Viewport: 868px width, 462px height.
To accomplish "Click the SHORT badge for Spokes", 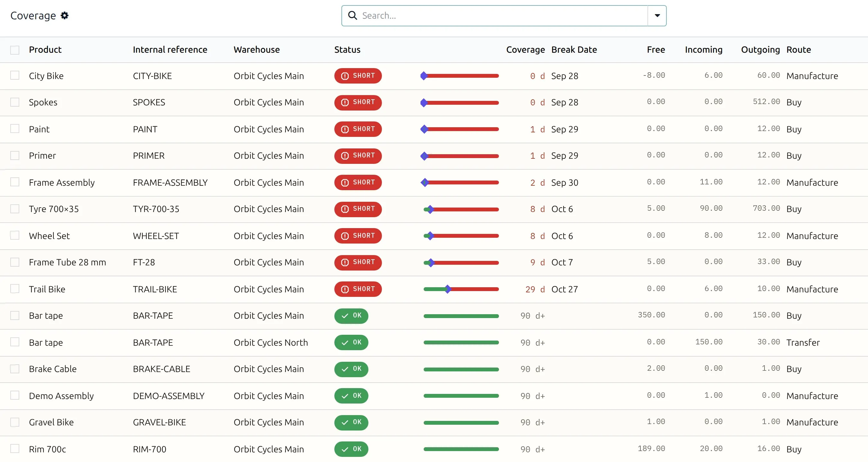I will (358, 102).
